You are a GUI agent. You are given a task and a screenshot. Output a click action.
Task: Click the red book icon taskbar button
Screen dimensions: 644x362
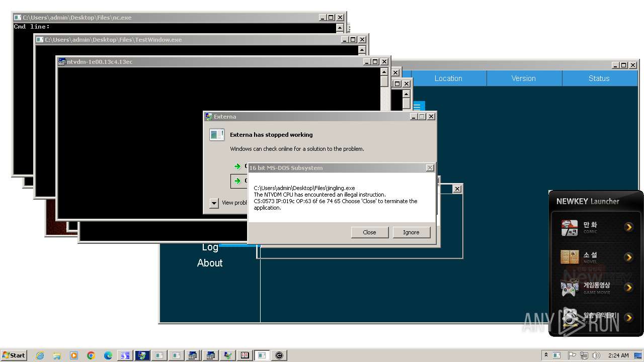pyautogui.click(x=245, y=355)
